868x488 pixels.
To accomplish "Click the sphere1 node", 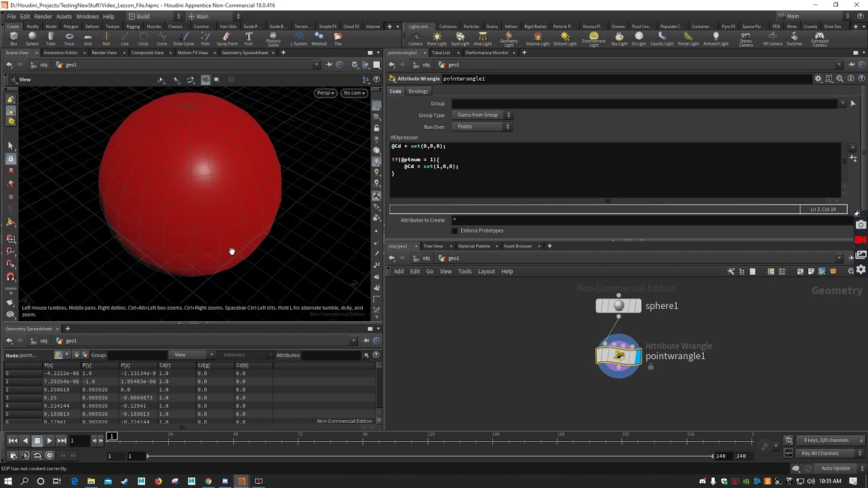I will coord(618,306).
